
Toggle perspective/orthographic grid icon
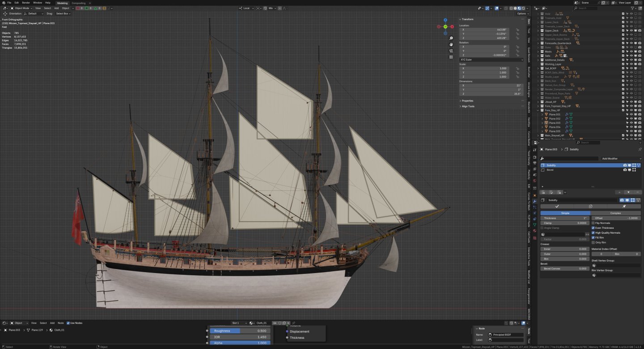point(451,57)
